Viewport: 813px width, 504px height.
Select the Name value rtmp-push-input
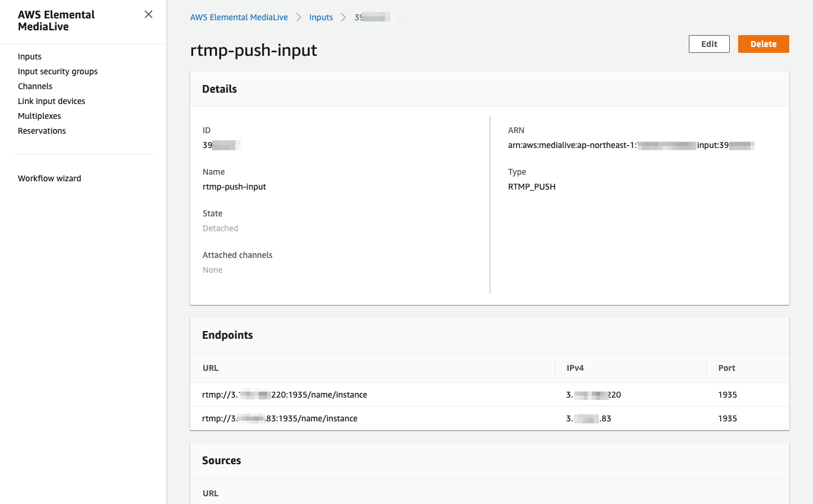click(x=234, y=187)
